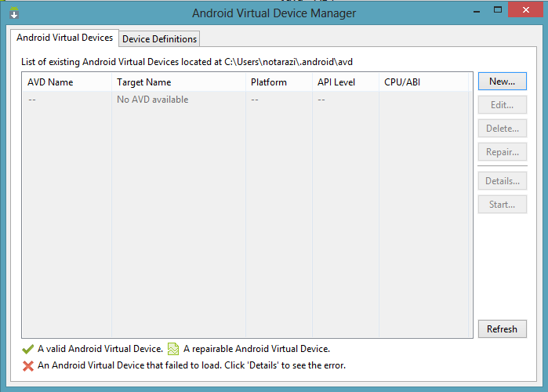
Task: Click the Repair... button
Action: (503, 152)
